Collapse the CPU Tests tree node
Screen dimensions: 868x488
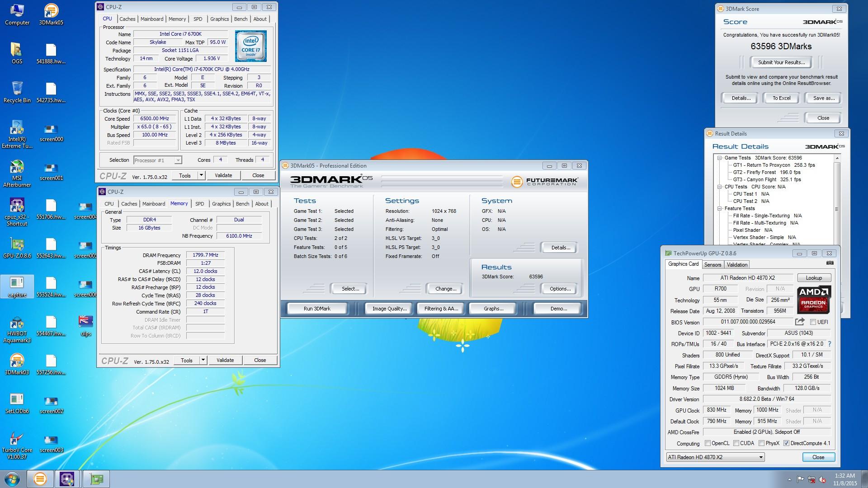[719, 187]
